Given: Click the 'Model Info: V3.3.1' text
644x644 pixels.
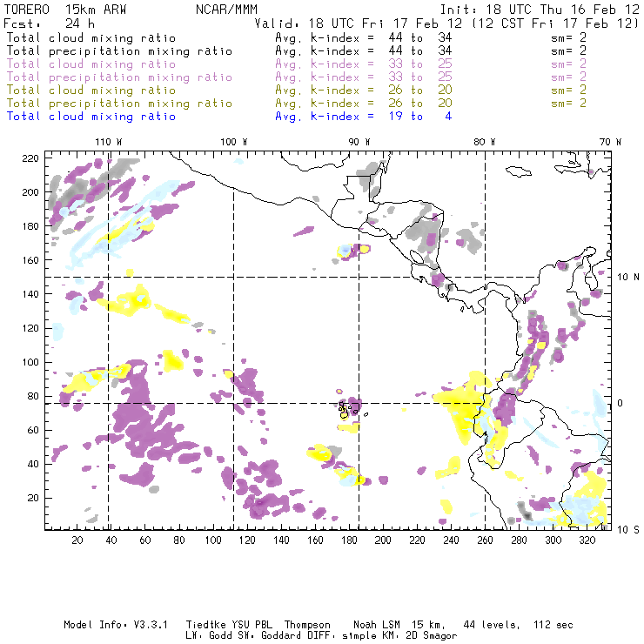Looking at the screenshot, I should tap(116, 625).
